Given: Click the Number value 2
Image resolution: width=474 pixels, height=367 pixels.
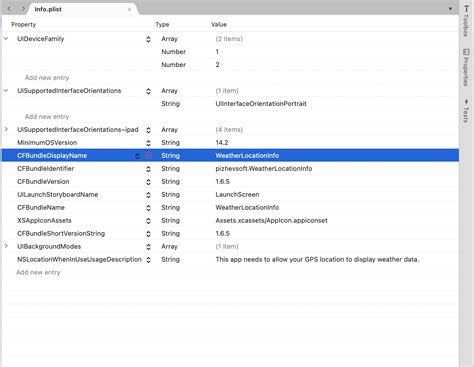Looking at the screenshot, I should [217, 65].
